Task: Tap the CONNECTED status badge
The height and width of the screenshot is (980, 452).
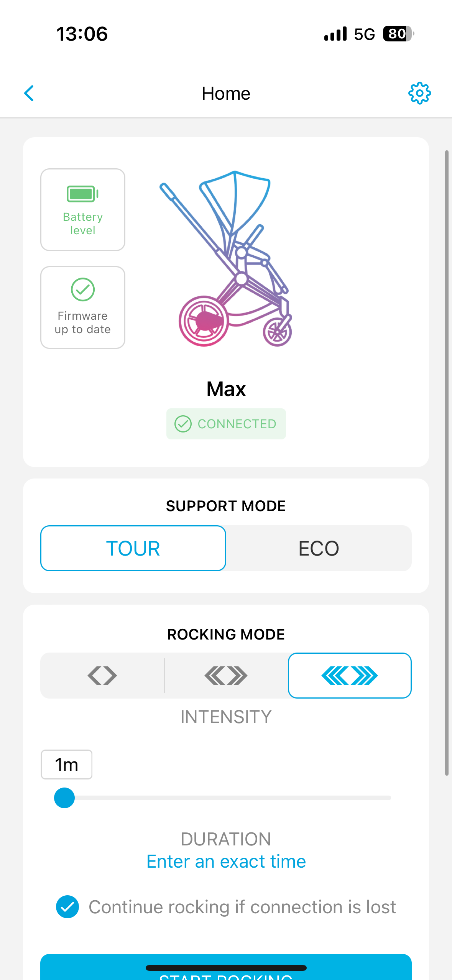Action: [226, 424]
